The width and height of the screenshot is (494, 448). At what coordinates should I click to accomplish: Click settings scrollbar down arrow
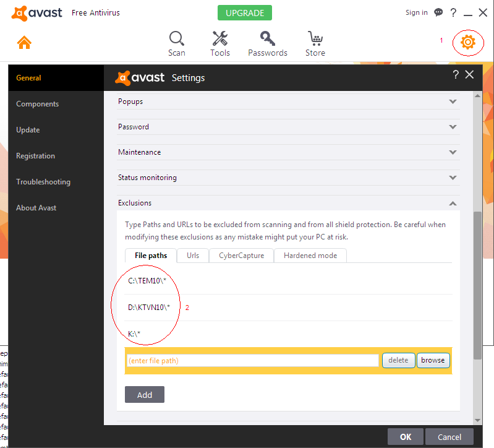click(x=478, y=420)
